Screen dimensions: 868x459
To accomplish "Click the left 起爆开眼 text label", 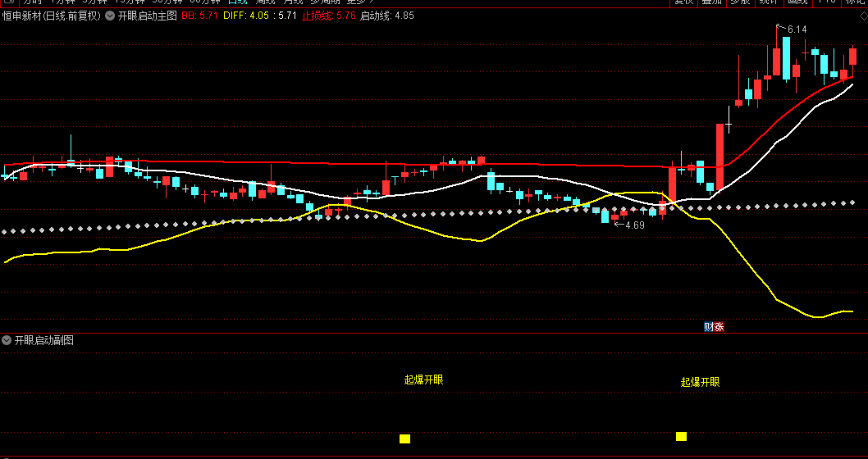I will click(x=424, y=380).
